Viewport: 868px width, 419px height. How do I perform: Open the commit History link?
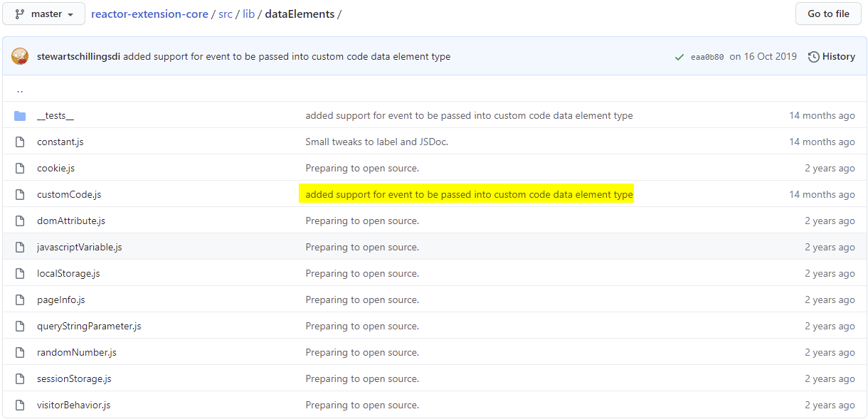[831, 57]
